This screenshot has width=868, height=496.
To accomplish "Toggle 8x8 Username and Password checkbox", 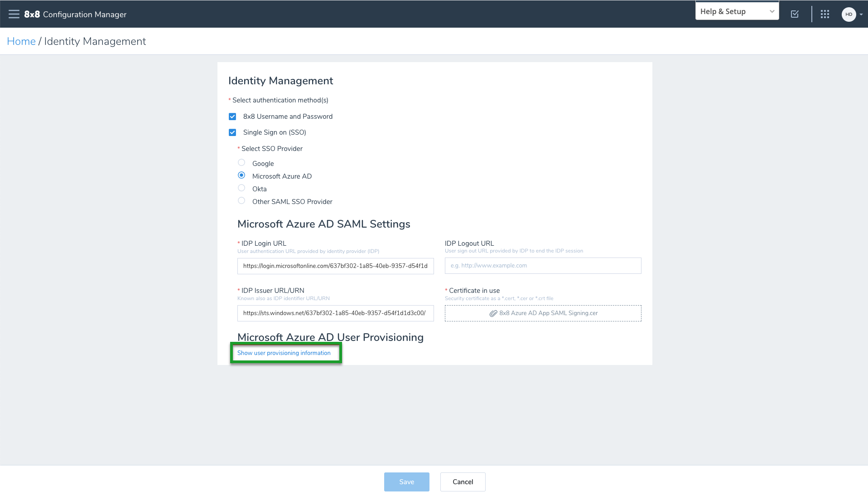I will point(232,117).
